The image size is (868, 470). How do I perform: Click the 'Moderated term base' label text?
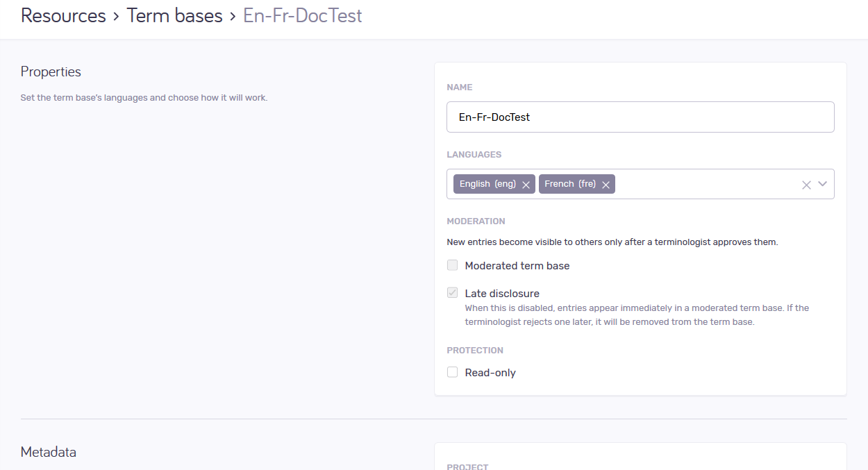[x=517, y=266]
